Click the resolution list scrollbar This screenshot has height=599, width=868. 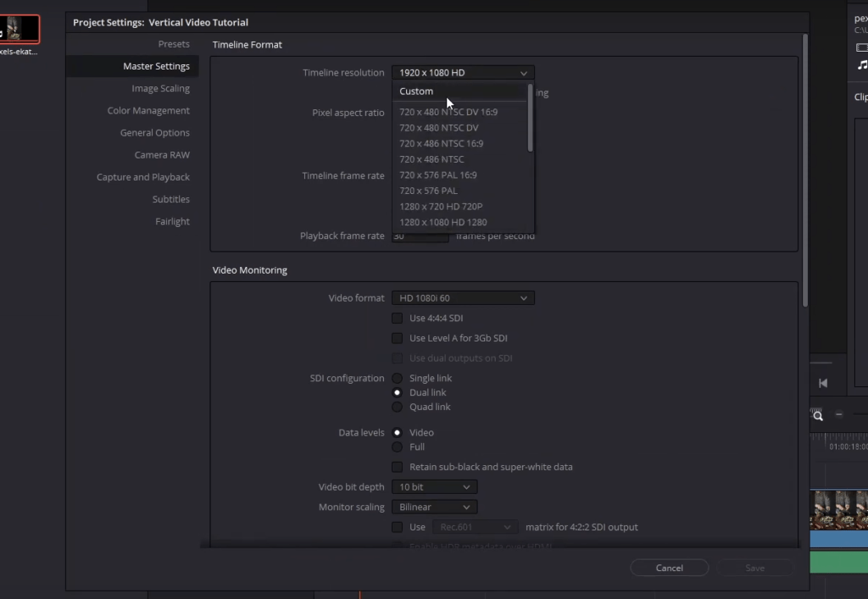[531, 118]
